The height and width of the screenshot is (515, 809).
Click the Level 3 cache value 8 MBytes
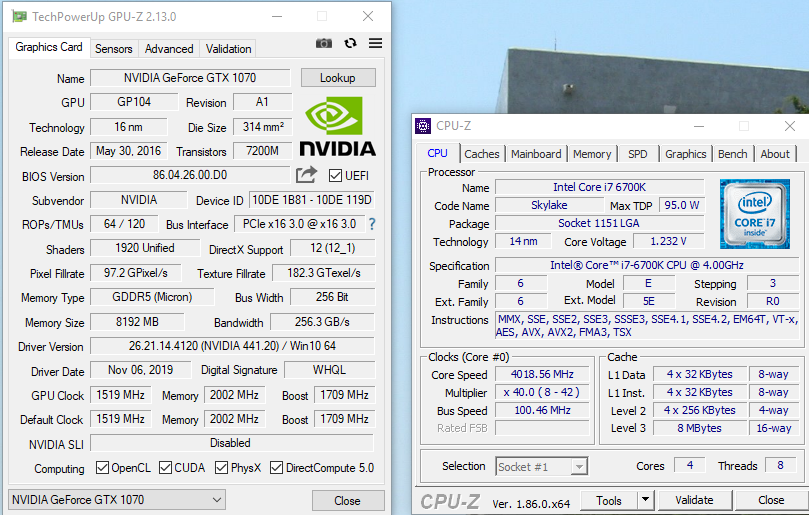pos(700,428)
